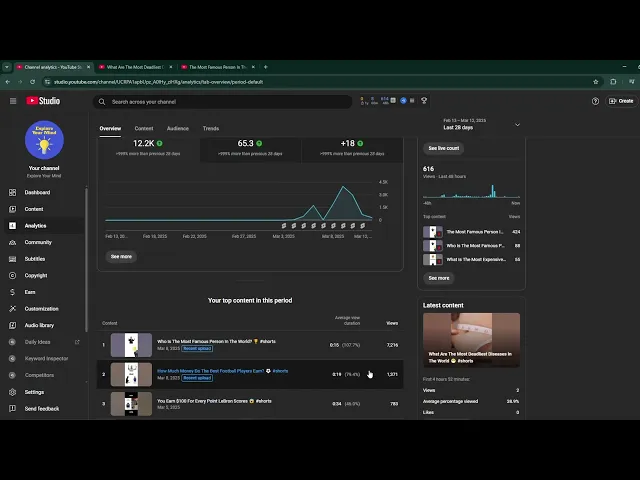This screenshot has width=640, height=480.
Task: Click the browser address bar URL
Action: pos(158,82)
